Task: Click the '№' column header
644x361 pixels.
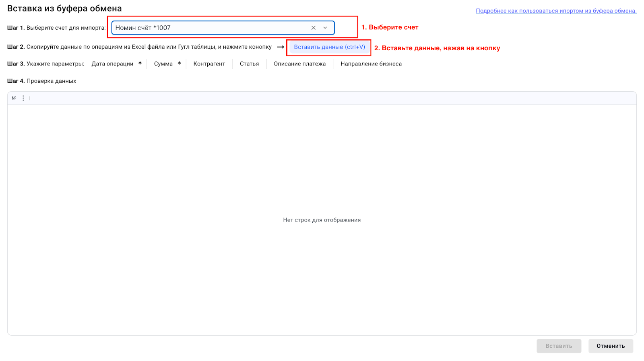Action: click(x=14, y=98)
